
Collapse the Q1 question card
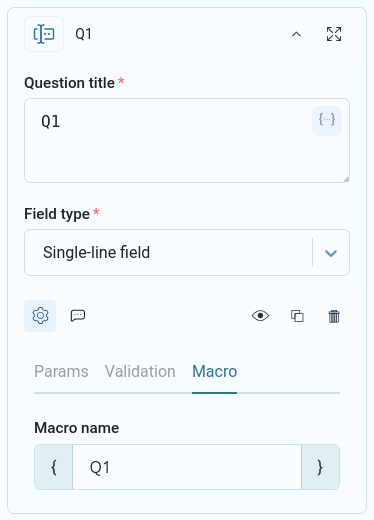296,34
